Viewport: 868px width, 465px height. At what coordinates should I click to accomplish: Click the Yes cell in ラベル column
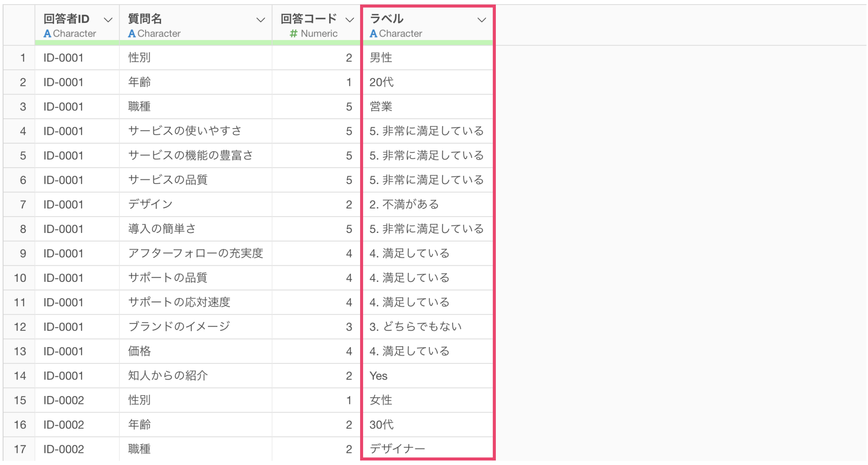click(379, 376)
